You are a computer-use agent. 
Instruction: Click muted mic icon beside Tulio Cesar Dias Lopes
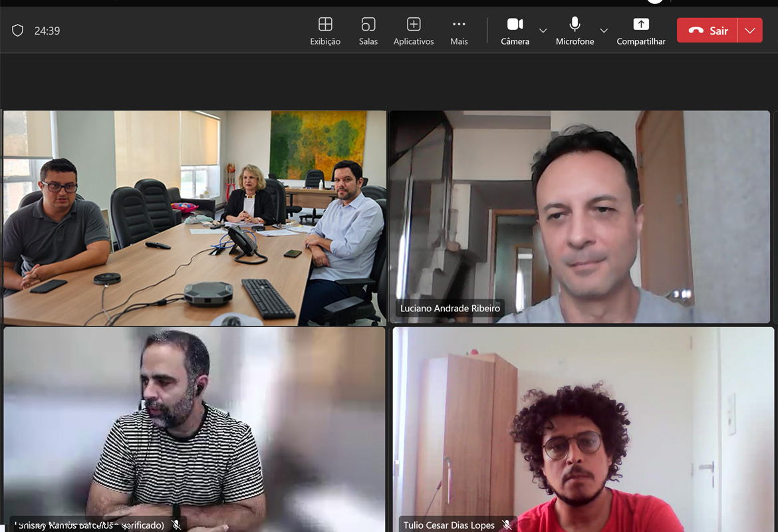(507, 525)
